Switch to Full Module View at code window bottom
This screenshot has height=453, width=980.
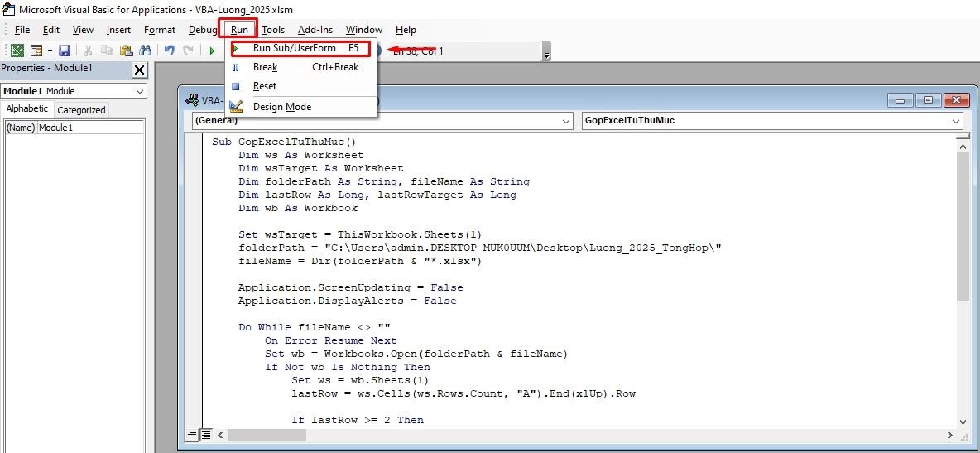point(205,434)
